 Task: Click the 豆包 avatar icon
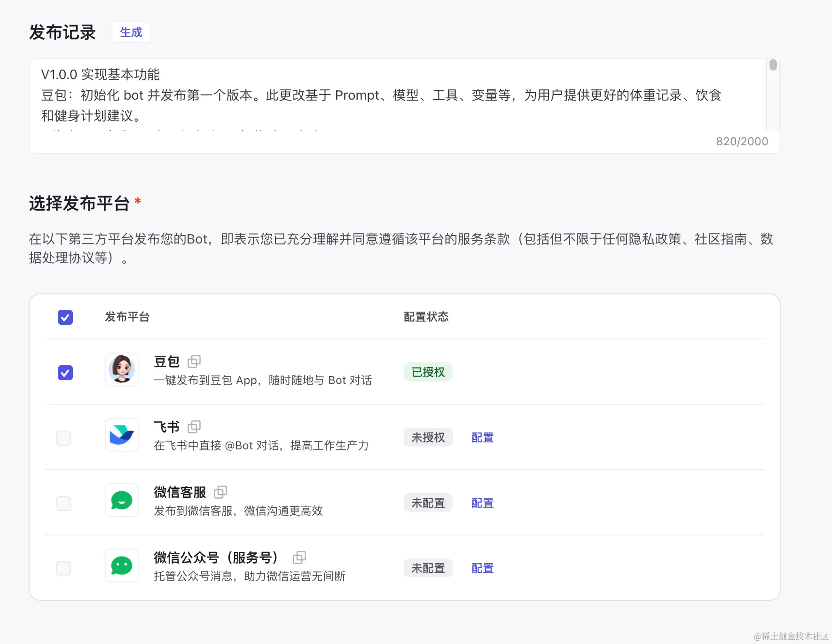[122, 369]
